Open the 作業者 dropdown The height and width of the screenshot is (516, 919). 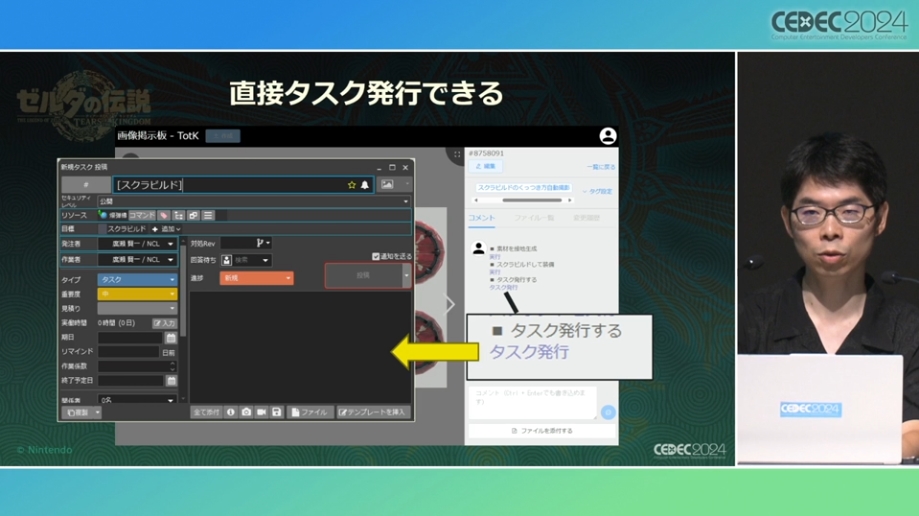[x=137, y=259]
